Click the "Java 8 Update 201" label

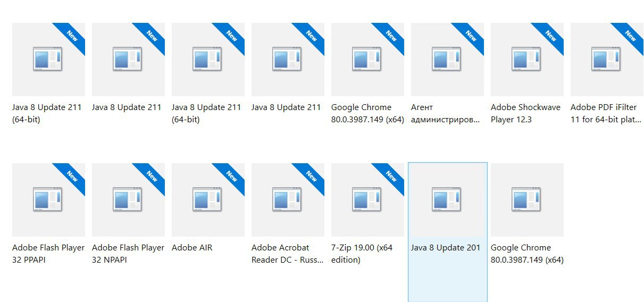[446, 248]
